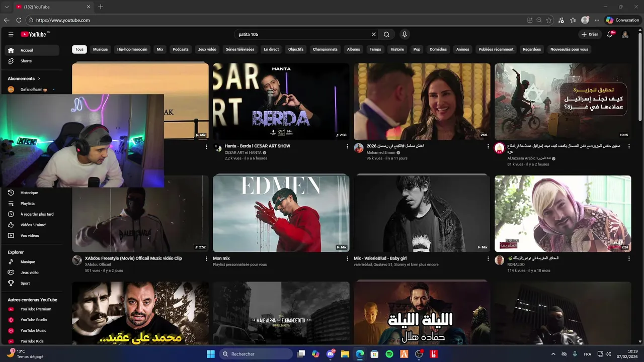Open the YouTube account avatar menu
The width and height of the screenshot is (644, 362).
pyautogui.click(x=625, y=34)
